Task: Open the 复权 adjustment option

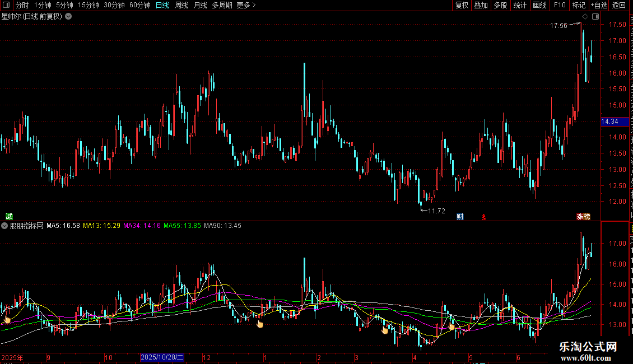Action: pos(462,5)
